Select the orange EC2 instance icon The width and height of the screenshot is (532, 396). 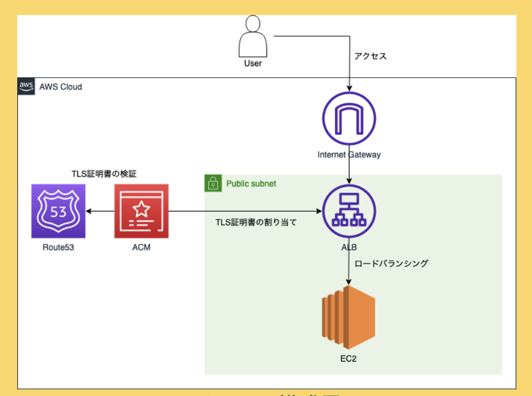(x=348, y=317)
